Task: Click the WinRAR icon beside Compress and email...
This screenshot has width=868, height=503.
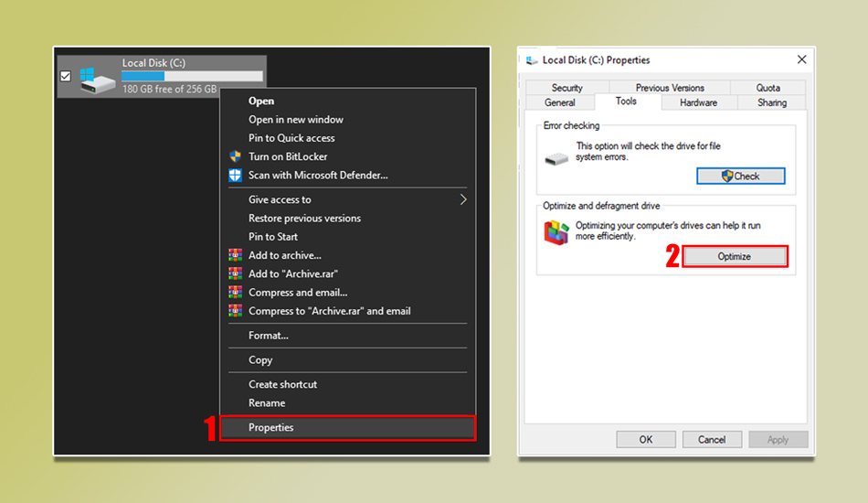Action: (x=235, y=293)
